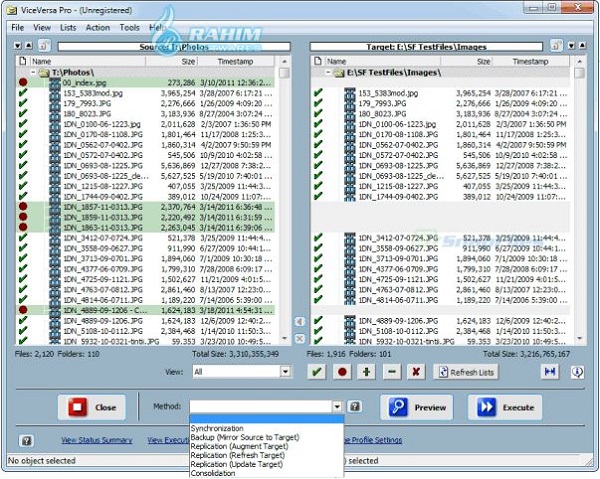Click the minus sign filter button

(392, 371)
